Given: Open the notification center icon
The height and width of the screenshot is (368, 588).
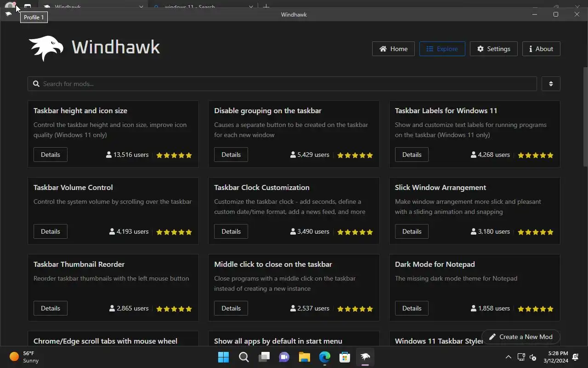Looking at the screenshot, I should click(x=576, y=357).
